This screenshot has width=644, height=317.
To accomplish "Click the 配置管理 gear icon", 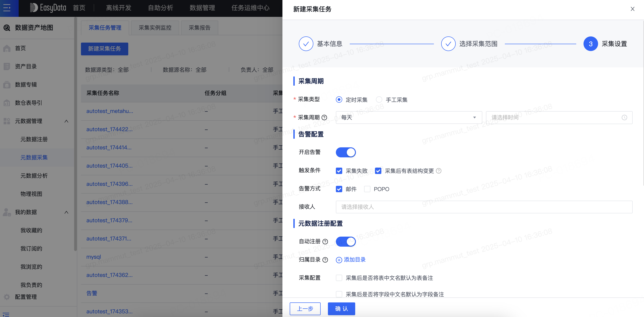I will click(7, 297).
